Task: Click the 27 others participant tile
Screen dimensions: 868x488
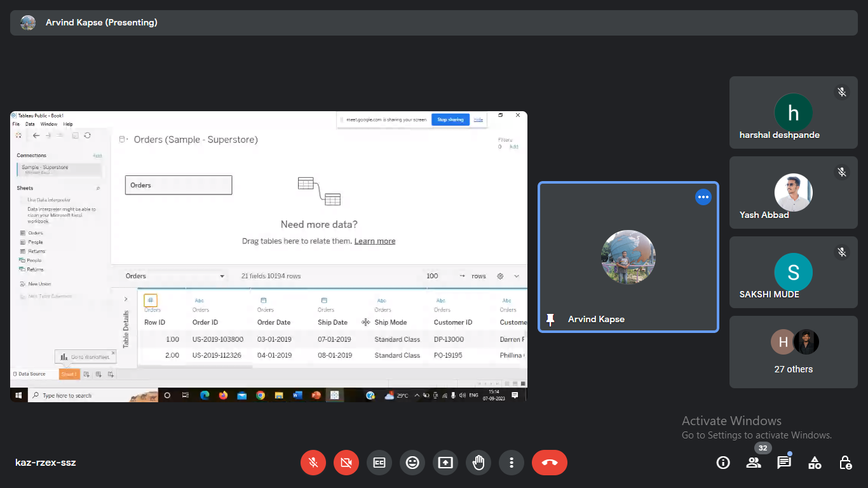Action: click(793, 352)
